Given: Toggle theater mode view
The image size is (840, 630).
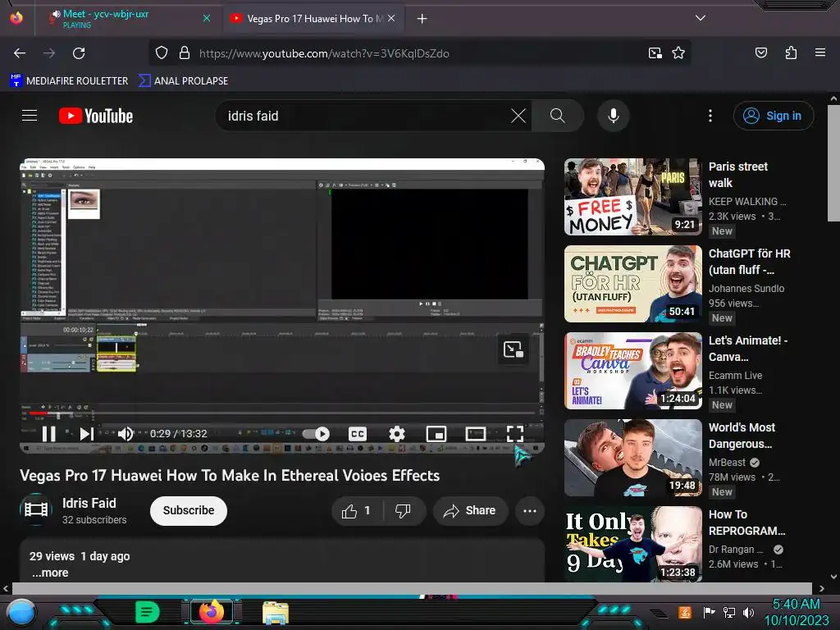Looking at the screenshot, I should (x=475, y=433).
